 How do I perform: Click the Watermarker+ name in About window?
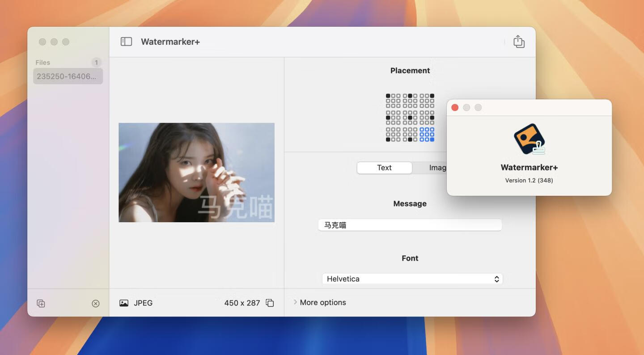click(x=529, y=168)
